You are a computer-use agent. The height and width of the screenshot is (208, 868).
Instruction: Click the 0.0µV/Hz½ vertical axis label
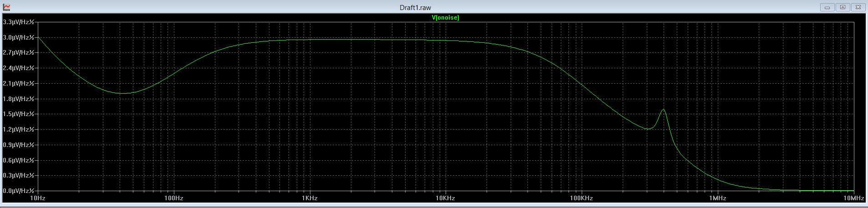tap(19, 191)
